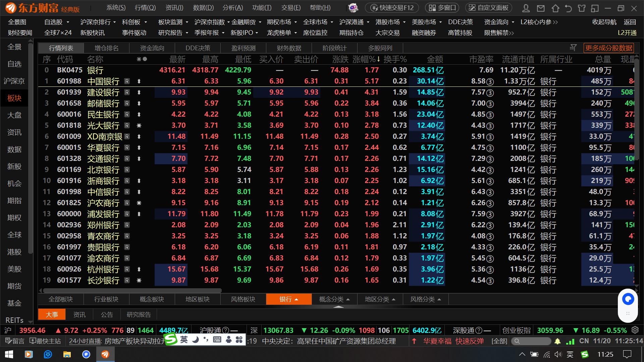Screen dimensions: 644x362
Task: Click the robot assistant avatar icon
Action: 353,8
